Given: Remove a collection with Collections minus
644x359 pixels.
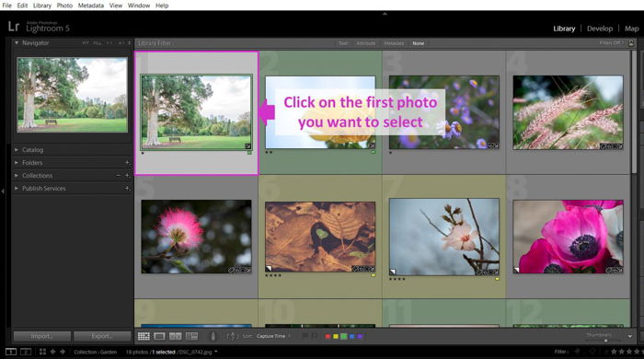Looking at the screenshot, I should (119, 176).
